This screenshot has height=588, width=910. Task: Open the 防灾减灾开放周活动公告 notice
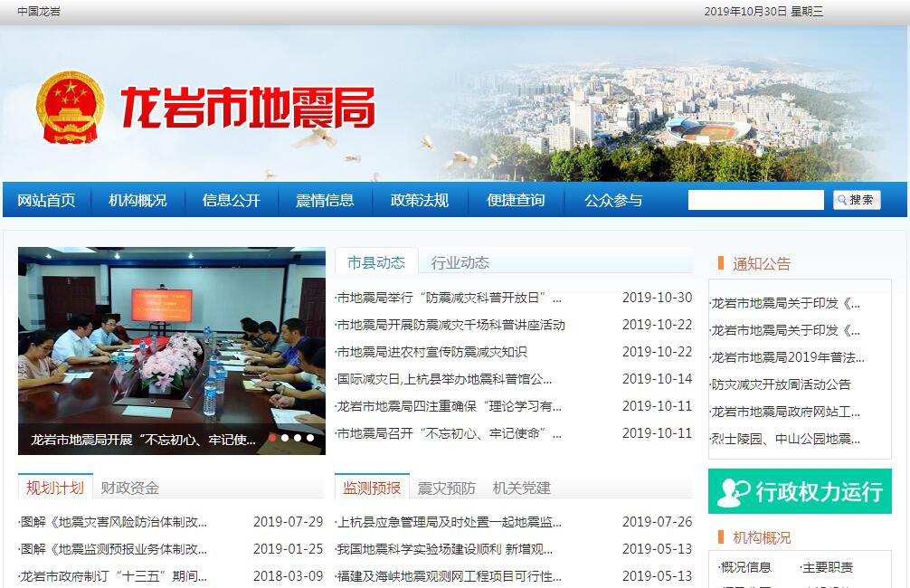781,384
